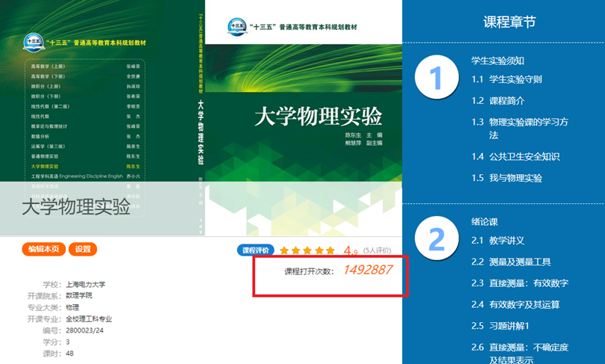Open section 2.3 直接测量：有效数字
Screen dimensions: 605x364
click(520, 283)
